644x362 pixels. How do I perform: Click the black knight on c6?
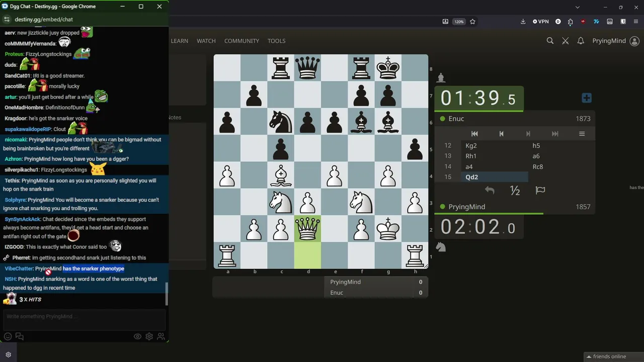click(281, 121)
